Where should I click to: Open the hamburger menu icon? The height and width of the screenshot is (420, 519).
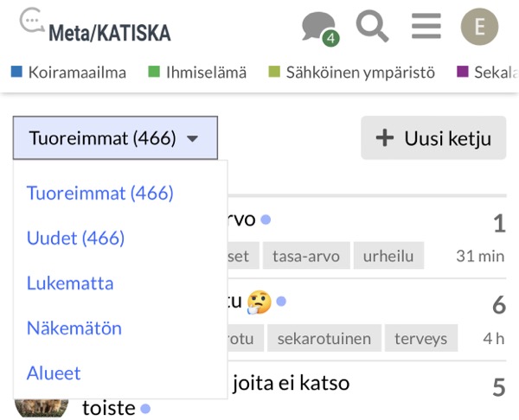[426, 26]
